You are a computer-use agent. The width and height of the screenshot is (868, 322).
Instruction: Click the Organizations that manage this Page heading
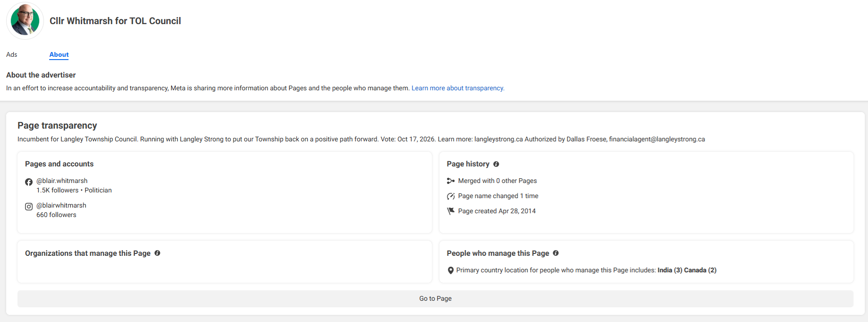[x=88, y=253]
